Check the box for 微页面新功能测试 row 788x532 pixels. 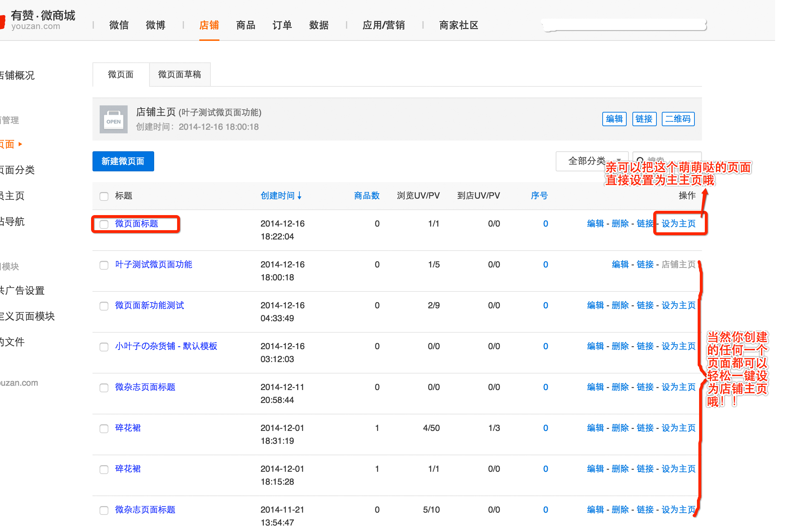click(x=104, y=306)
